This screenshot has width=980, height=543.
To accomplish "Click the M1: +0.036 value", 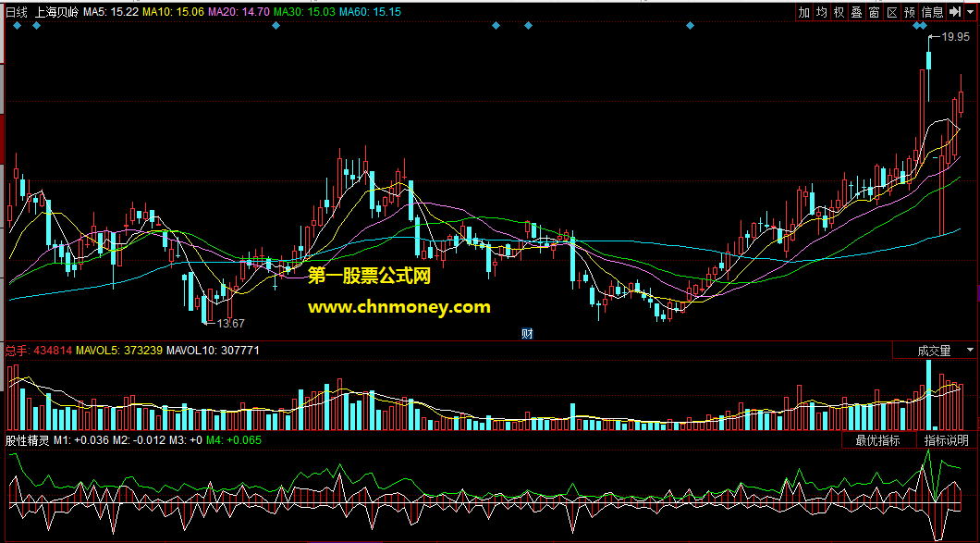I will coord(81,440).
